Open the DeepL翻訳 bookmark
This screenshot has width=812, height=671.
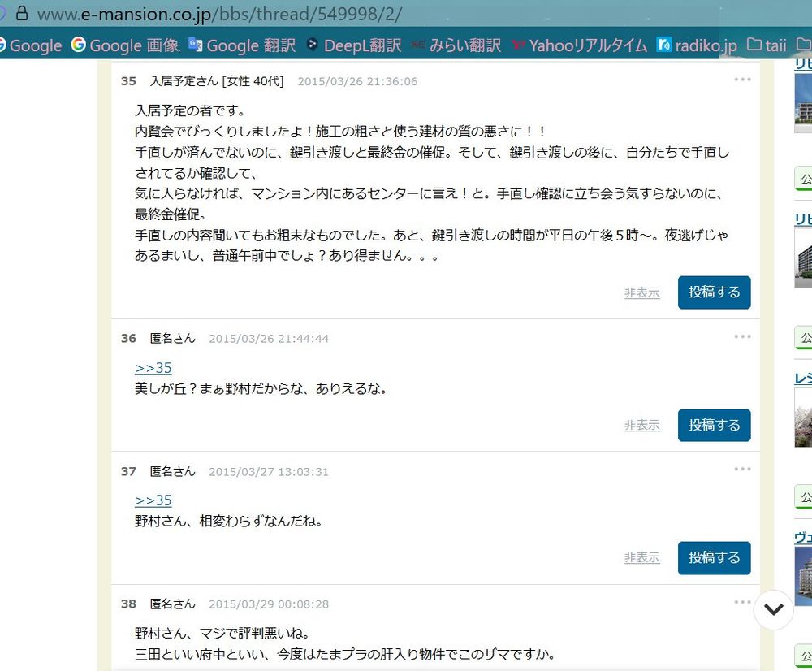point(354,45)
